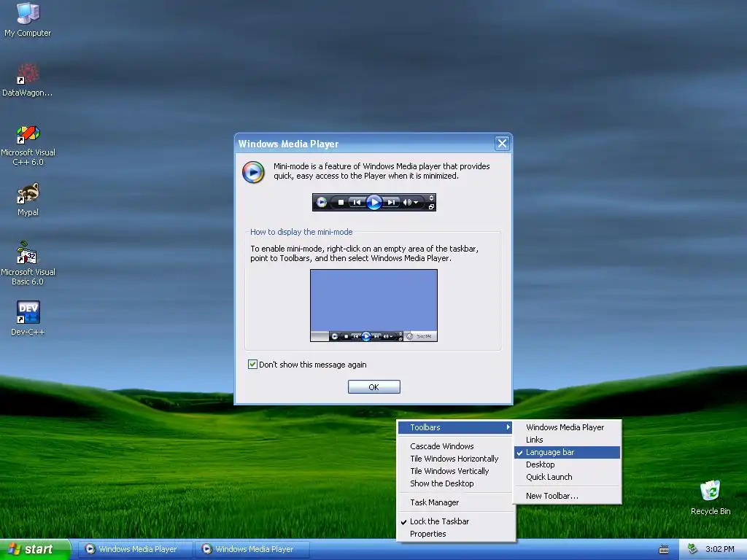Choose Tile Windows Vertically
747x560 pixels.
(x=455, y=471)
